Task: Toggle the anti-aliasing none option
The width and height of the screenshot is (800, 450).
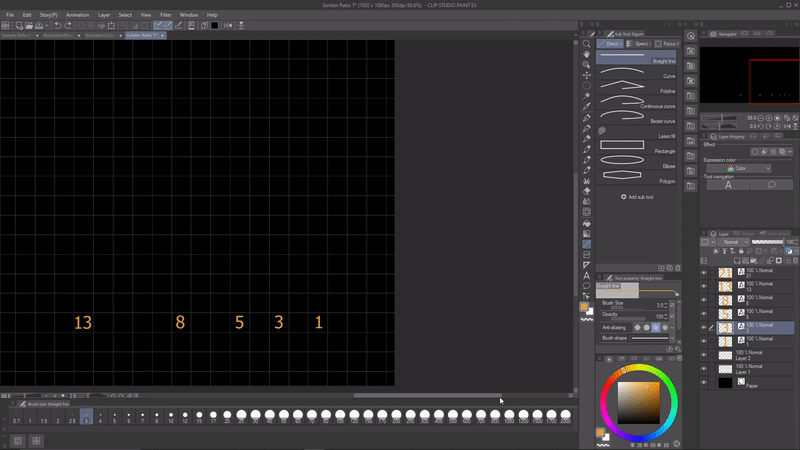Action: click(x=637, y=328)
